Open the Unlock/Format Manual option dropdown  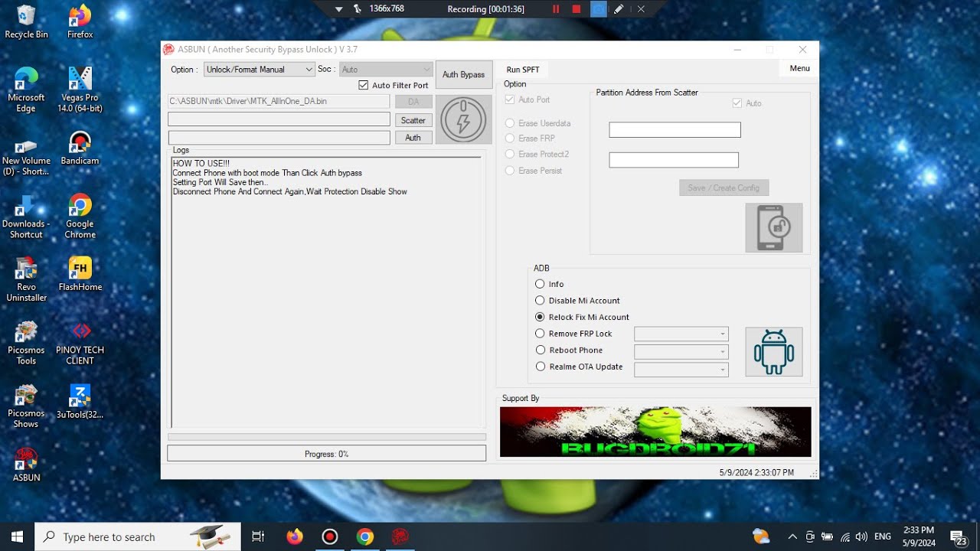point(258,69)
